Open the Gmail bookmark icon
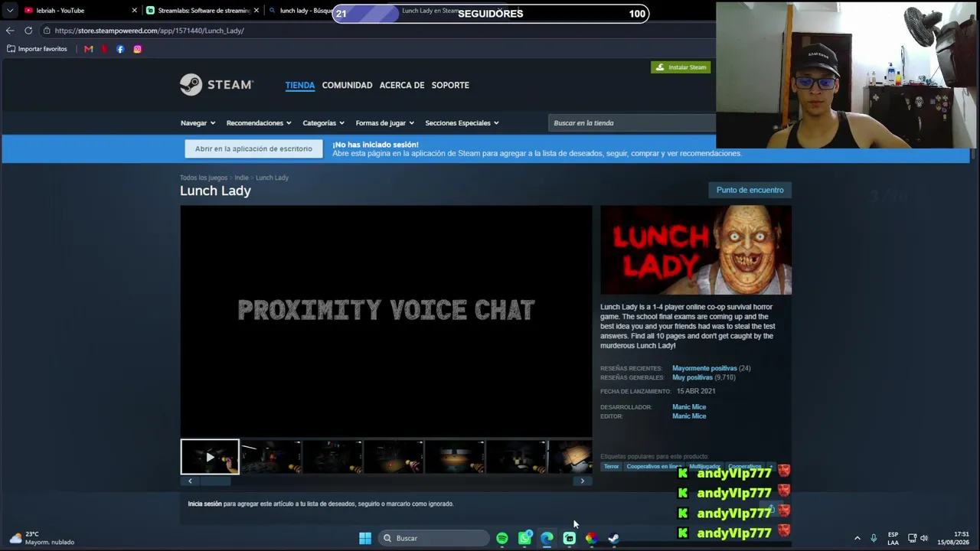Screen dimensions: 980x551 [89, 49]
